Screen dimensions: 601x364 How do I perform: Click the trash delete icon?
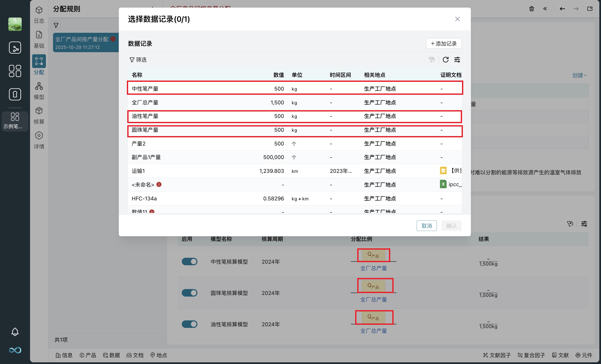(x=532, y=9)
